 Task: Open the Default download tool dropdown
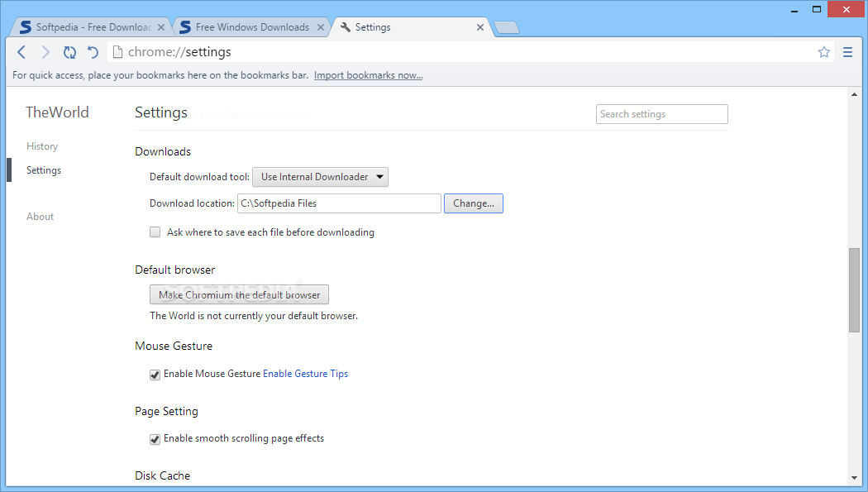320,177
